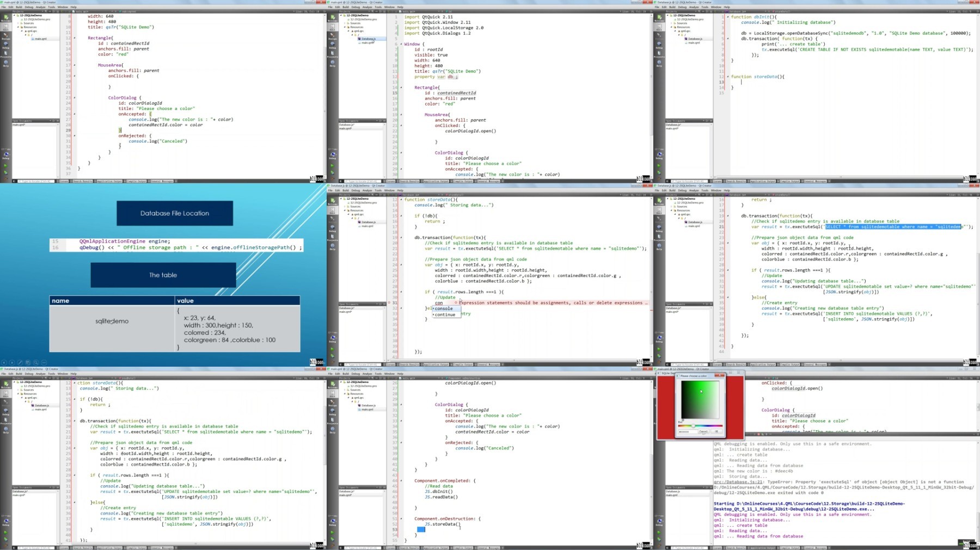Click OK in the 'Please choose a color' dialog

716,431
